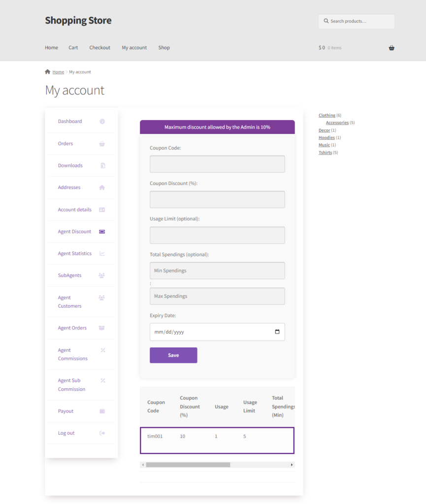The height and width of the screenshot is (504, 426).
Task: Click the Agent Commissions percent icon
Action: [x=103, y=350]
